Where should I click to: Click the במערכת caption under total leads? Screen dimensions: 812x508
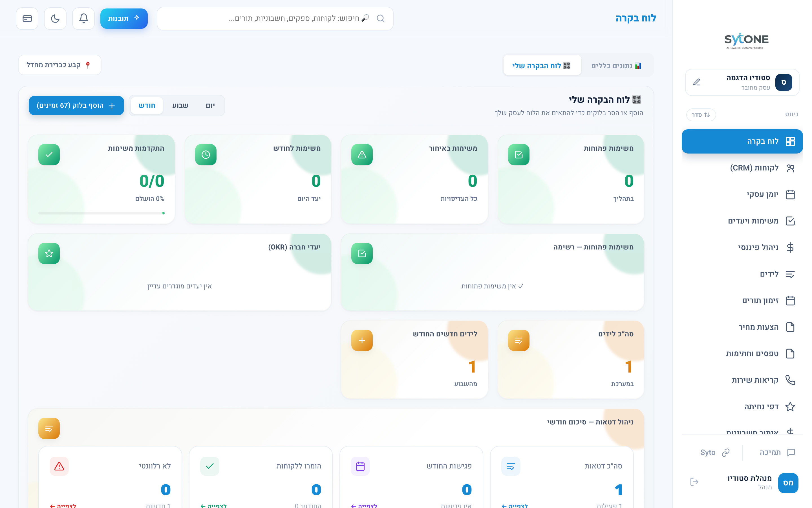622,384
